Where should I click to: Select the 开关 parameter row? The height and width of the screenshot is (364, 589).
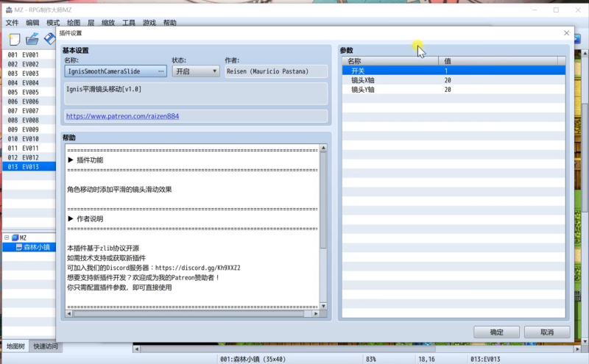(454, 71)
